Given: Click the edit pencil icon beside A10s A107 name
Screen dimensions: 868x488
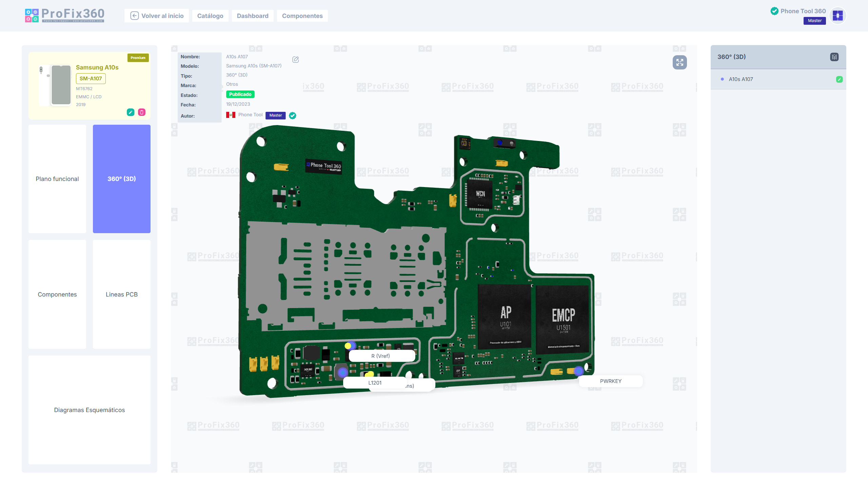Looking at the screenshot, I should 295,60.
